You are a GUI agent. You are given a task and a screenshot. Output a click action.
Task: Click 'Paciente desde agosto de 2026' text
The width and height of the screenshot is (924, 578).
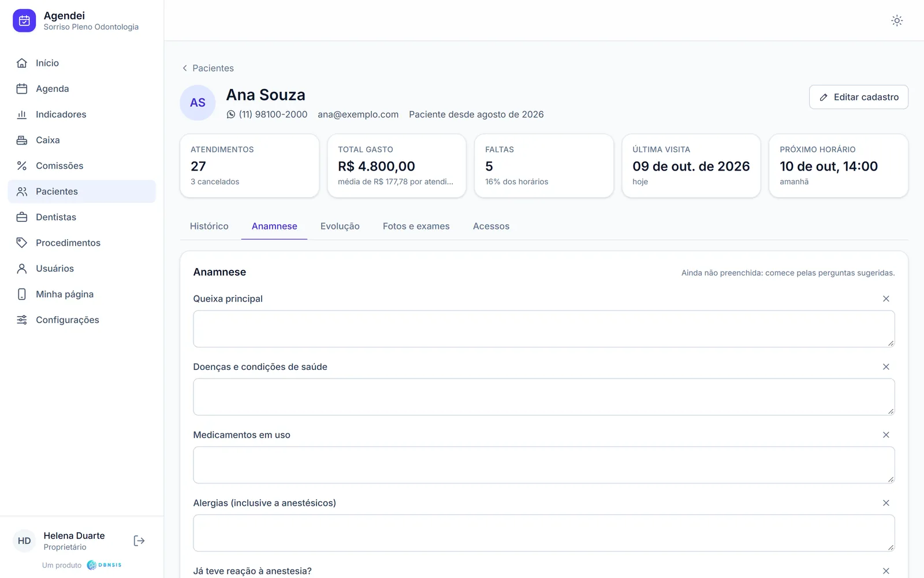476,114
